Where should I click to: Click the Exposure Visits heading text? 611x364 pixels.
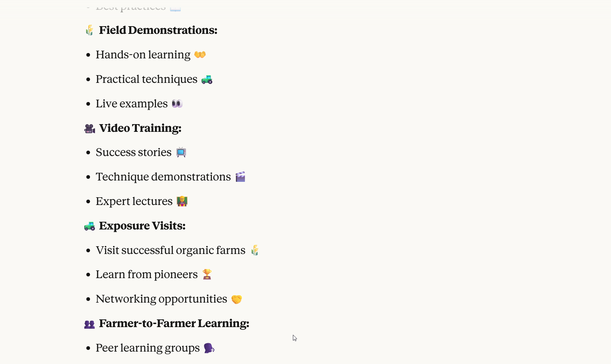coord(142,226)
